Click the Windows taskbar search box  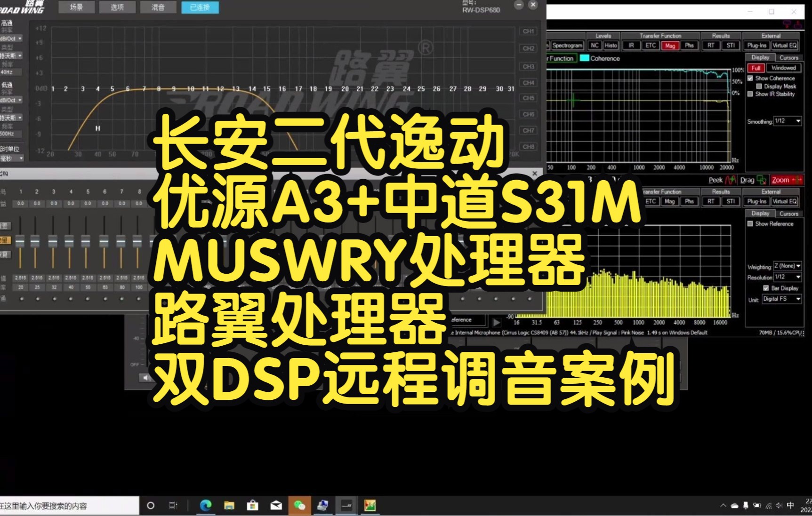[x=69, y=506]
